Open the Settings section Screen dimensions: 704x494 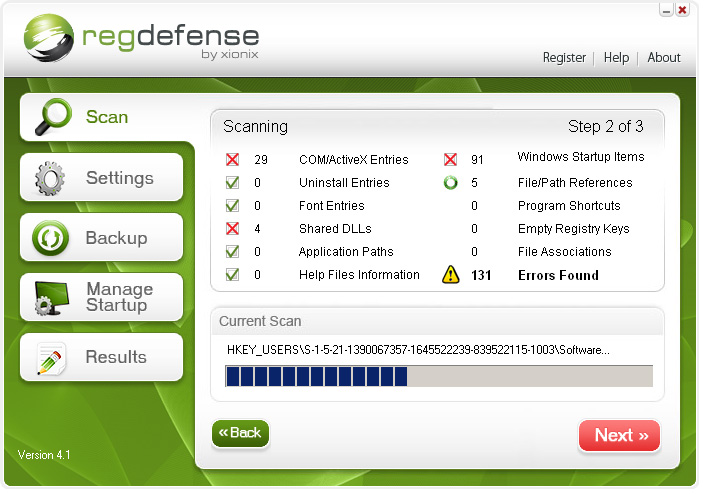101,177
